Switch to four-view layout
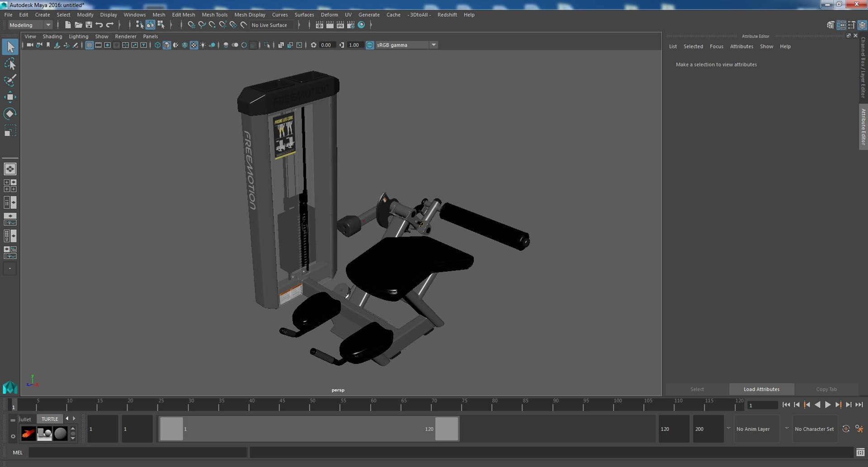The width and height of the screenshot is (868, 467). tap(10, 186)
